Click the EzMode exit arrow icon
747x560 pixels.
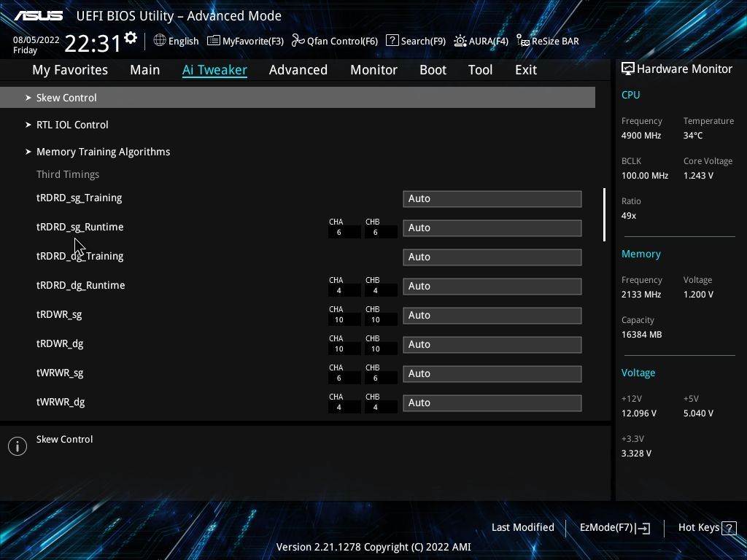click(643, 528)
